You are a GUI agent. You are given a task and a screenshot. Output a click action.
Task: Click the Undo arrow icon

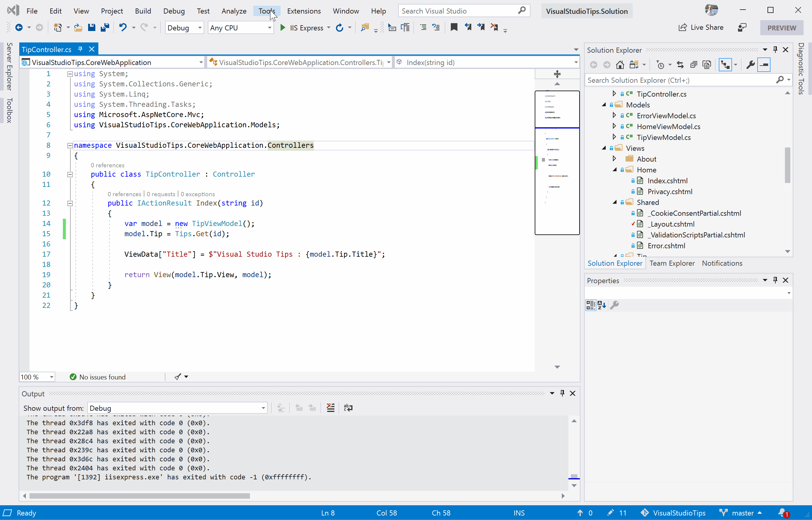click(123, 28)
